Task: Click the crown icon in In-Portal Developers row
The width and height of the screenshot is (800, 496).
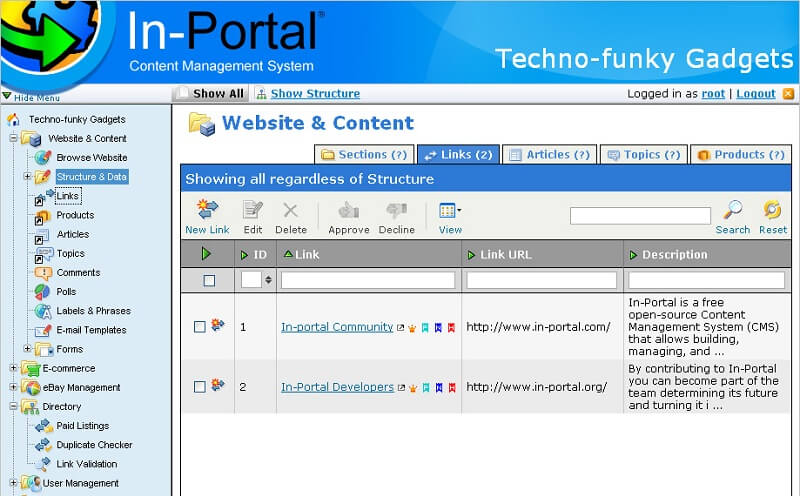Action: click(x=413, y=388)
